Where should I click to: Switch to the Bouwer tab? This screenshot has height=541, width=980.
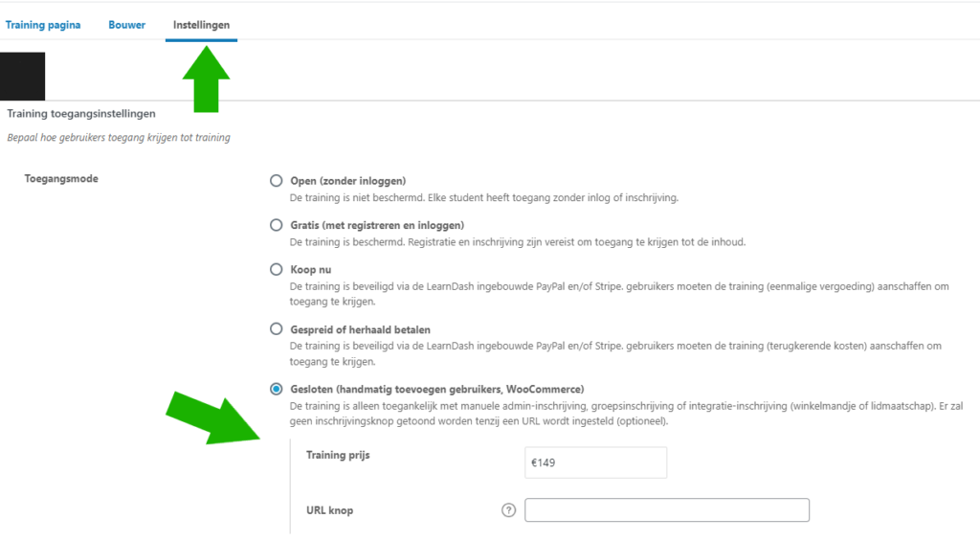(127, 25)
